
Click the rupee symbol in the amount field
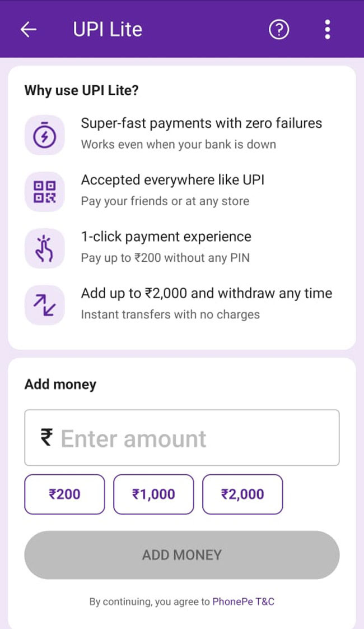[46, 437]
